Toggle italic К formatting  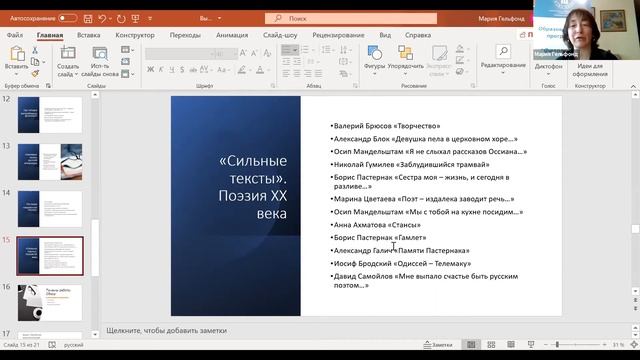pyautogui.click(x=161, y=70)
